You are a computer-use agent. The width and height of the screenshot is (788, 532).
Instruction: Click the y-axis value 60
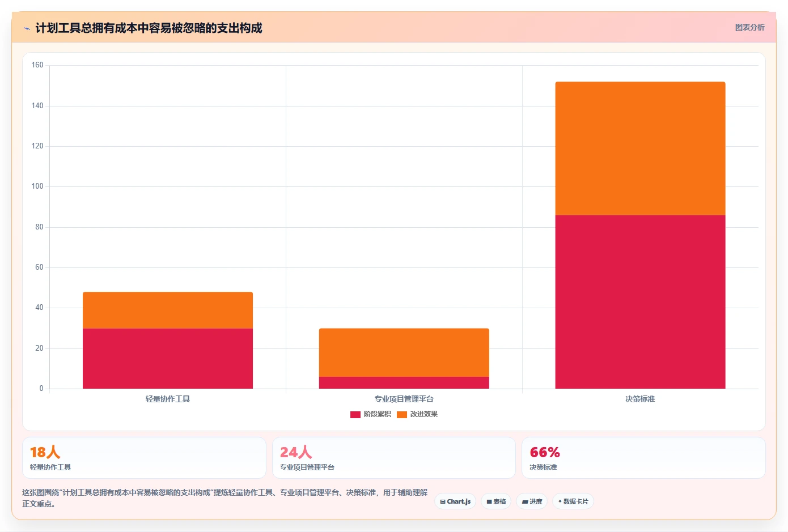[x=39, y=267]
